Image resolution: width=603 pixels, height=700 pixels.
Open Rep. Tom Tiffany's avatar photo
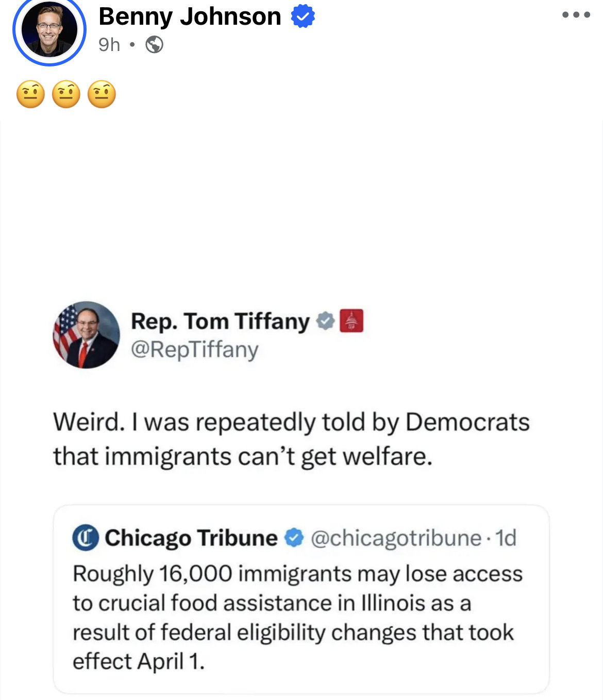point(86,335)
